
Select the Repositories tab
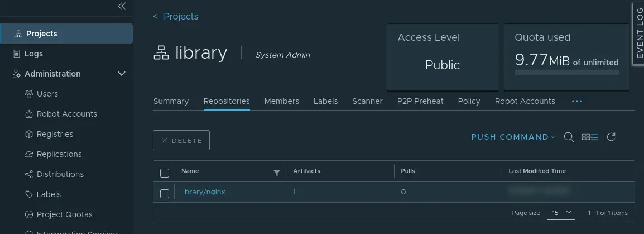click(x=227, y=101)
